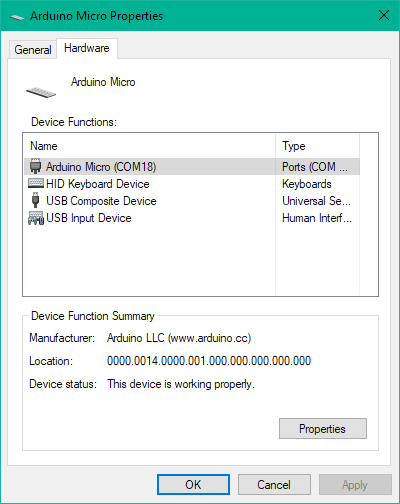Sort by the Name column header
This screenshot has height=504, width=400.
coord(149,146)
